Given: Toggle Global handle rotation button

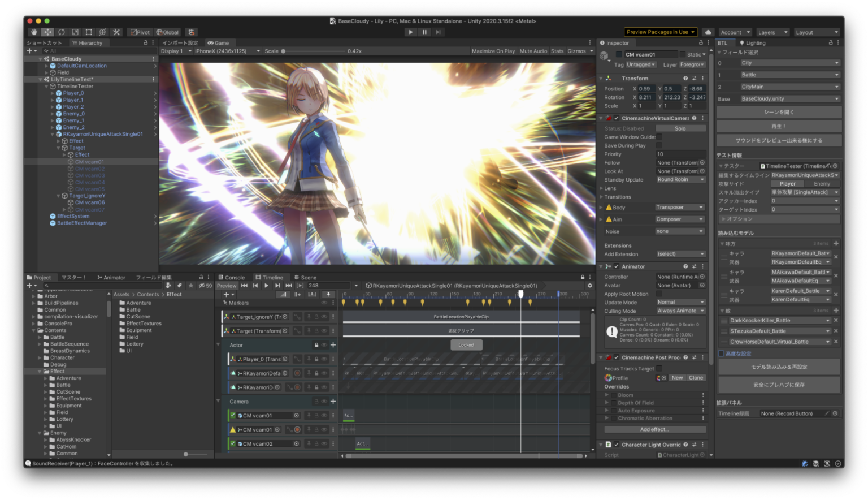Looking at the screenshot, I should point(167,32).
